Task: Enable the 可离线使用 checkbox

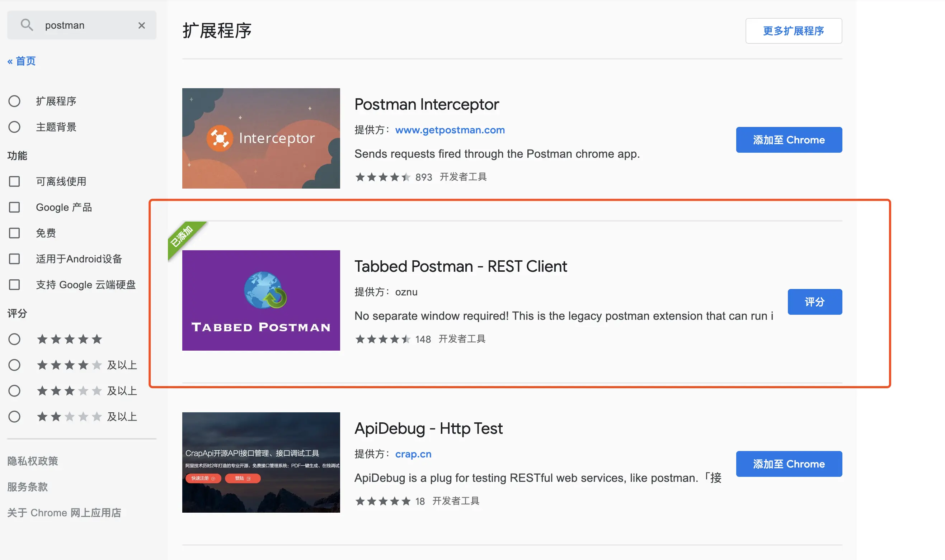Action: [14, 181]
